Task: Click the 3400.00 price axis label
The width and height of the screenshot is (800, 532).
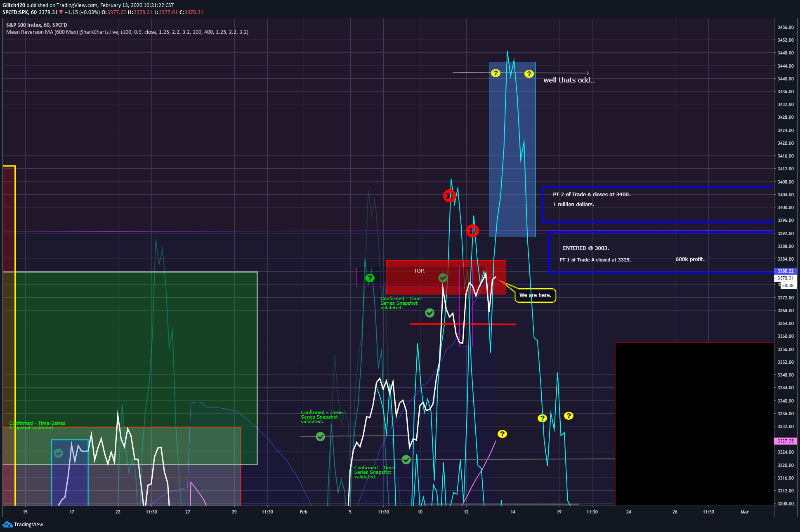Action: [x=786, y=207]
